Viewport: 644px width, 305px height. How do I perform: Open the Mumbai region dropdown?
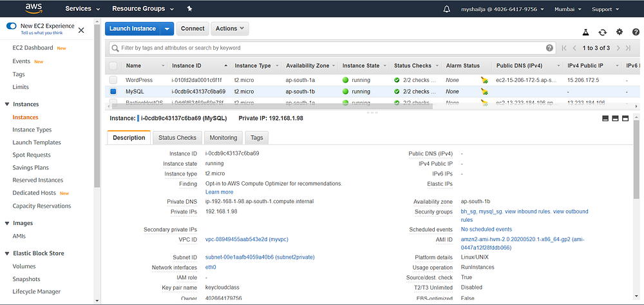(567, 9)
